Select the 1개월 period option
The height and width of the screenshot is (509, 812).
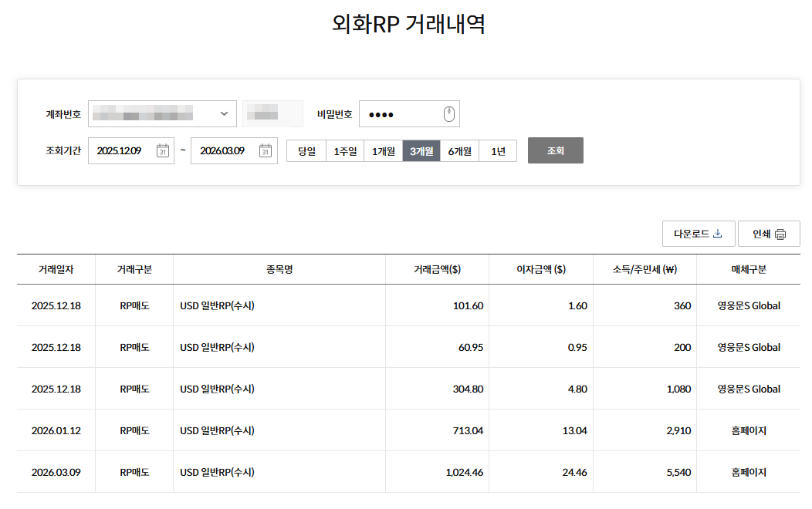(x=383, y=150)
